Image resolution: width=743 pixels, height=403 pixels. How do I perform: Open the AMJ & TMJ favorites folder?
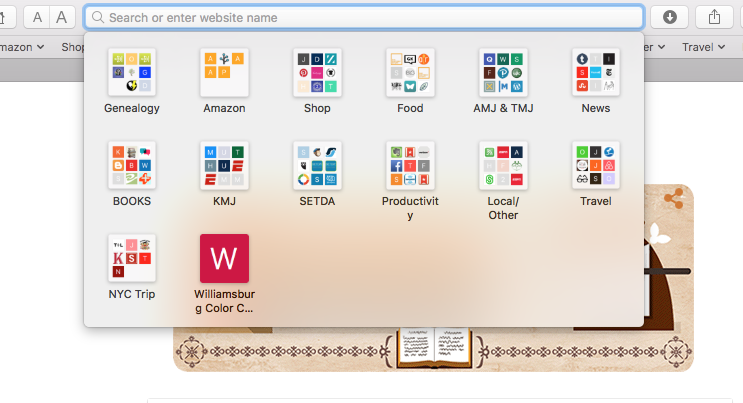coord(503,73)
